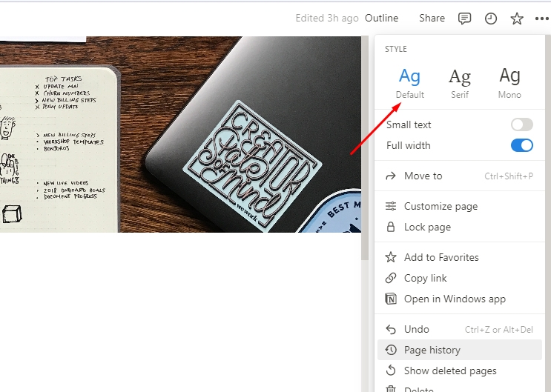Open the comments speech bubble icon
The image size is (551, 392).
[x=465, y=19]
